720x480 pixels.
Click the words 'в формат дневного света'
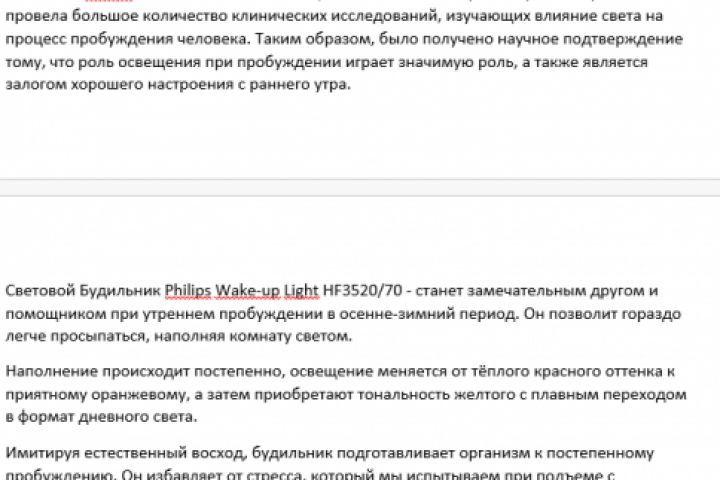pyautogui.click(x=101, y=417)
